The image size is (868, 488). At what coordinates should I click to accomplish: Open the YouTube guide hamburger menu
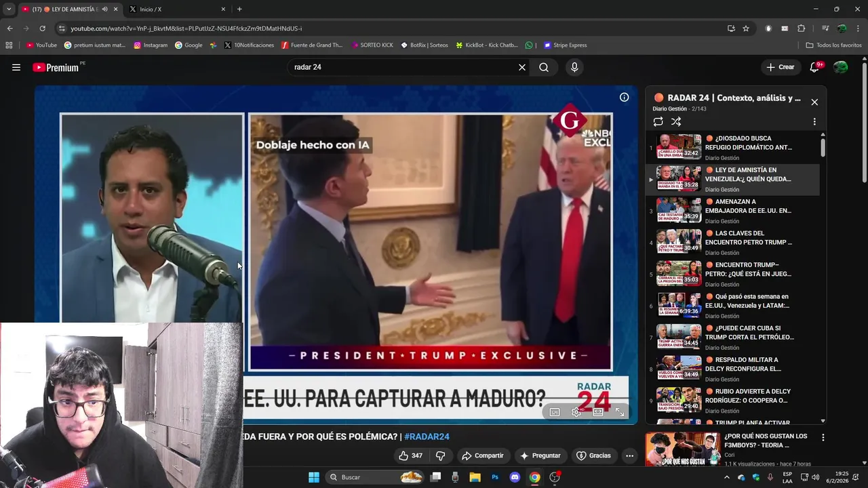point(16,67)
